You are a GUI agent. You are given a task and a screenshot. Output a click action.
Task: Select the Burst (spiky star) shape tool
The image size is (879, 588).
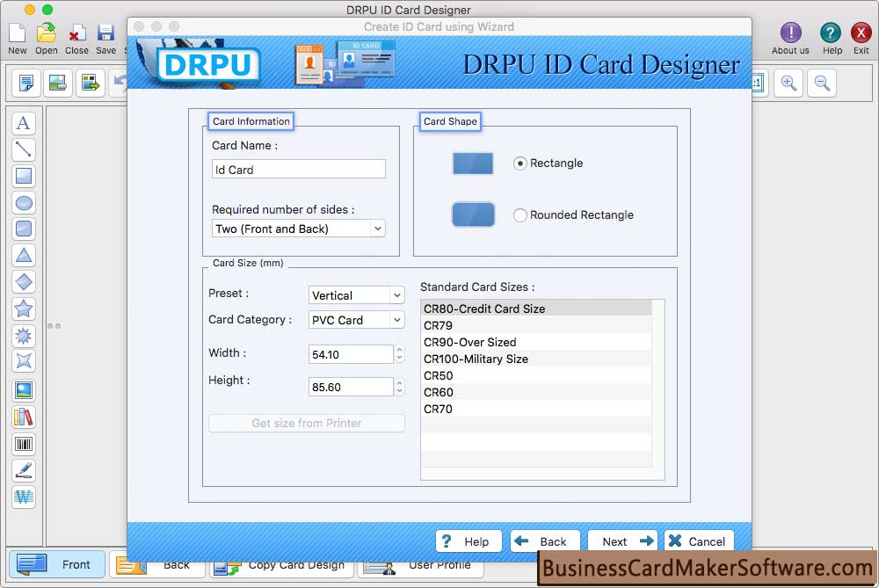click(24, 335)
